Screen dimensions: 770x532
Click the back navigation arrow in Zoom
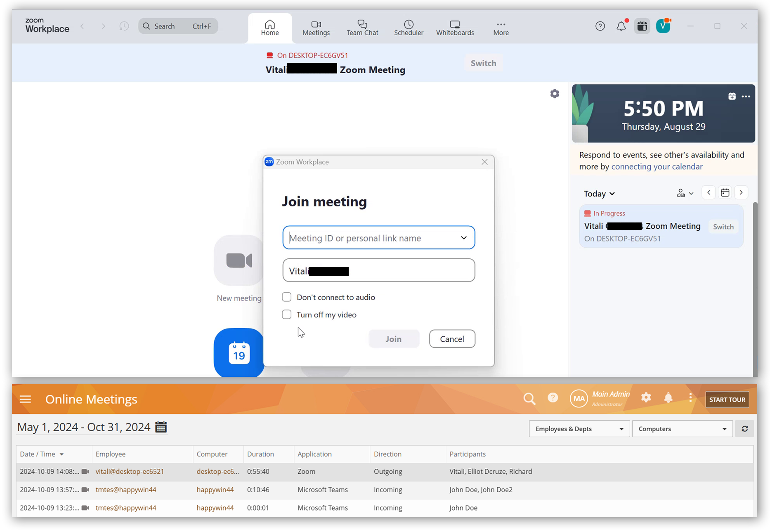coord(83,26)
